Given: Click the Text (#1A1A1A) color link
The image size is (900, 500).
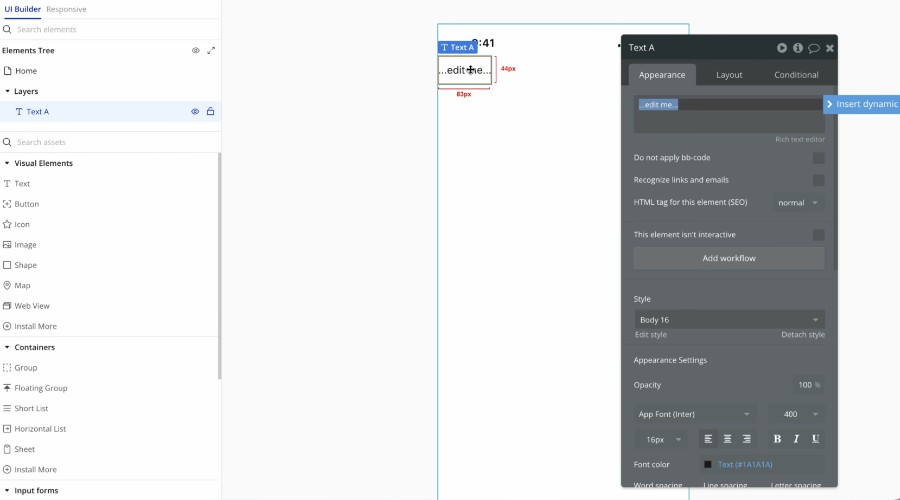Looking at the screenshot, I should click(x=745, y=464).
